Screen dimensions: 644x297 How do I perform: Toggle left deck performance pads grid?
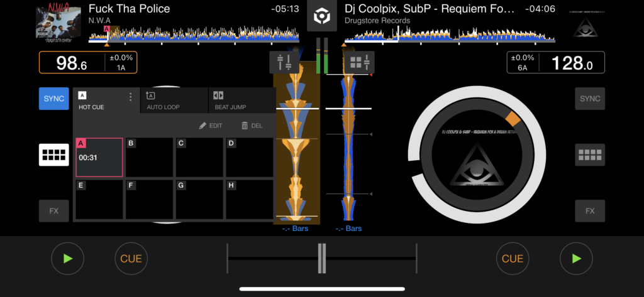click(x=54, y=154)
